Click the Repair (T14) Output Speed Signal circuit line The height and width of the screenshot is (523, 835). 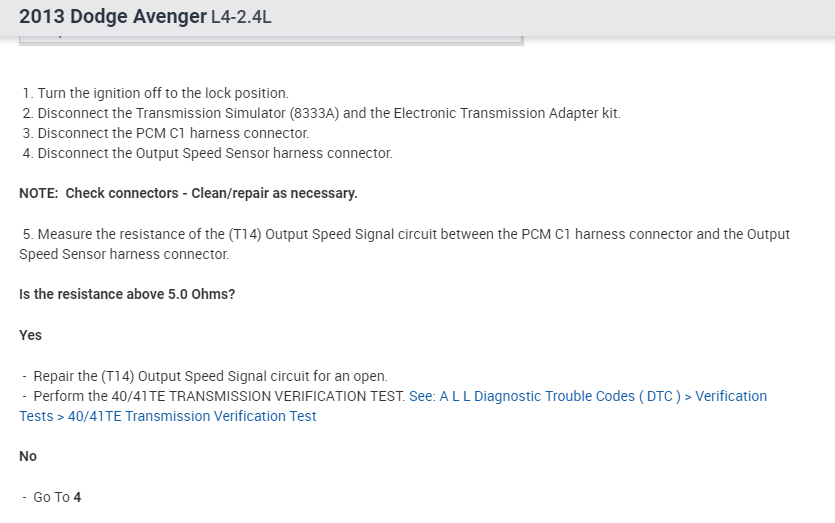click(210, 377)
